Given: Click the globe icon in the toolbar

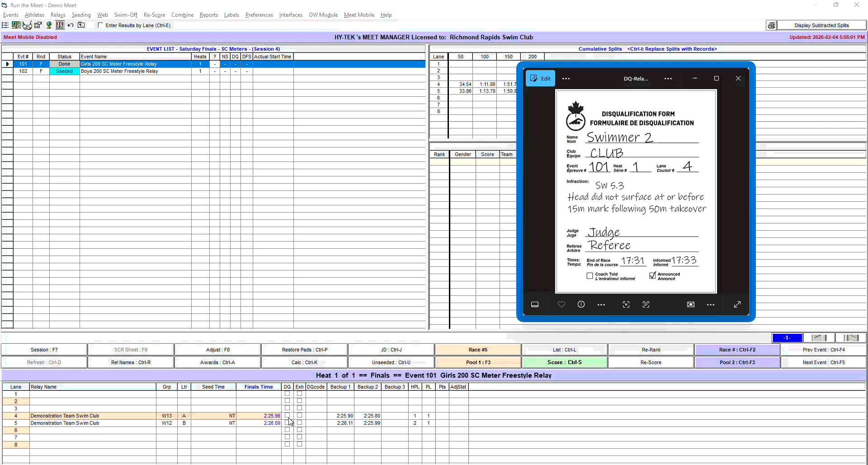Looking at the screenshot, I should click(49, 25).
